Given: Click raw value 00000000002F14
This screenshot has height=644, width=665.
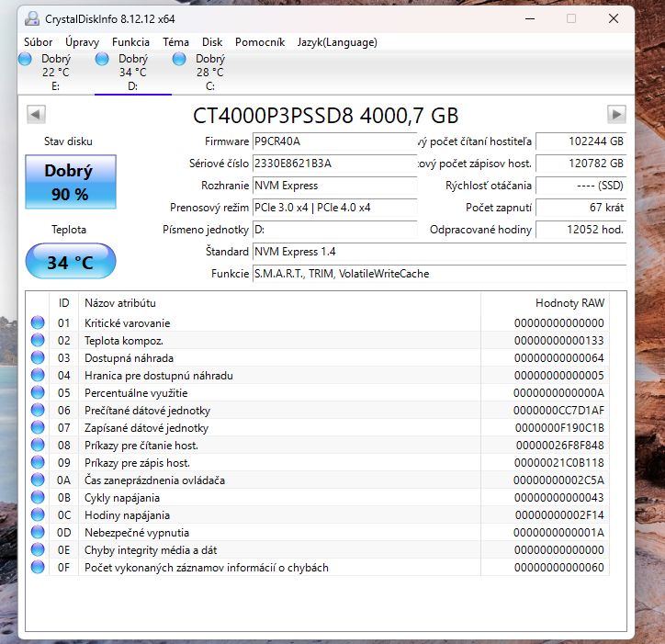Looking at the screenshot, I should (559, 514).
